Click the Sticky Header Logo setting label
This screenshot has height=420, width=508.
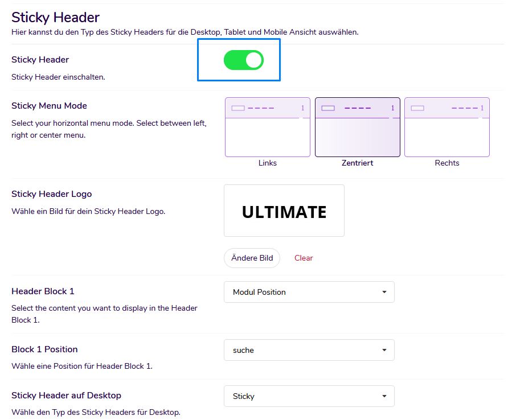[x=51, y=194]
